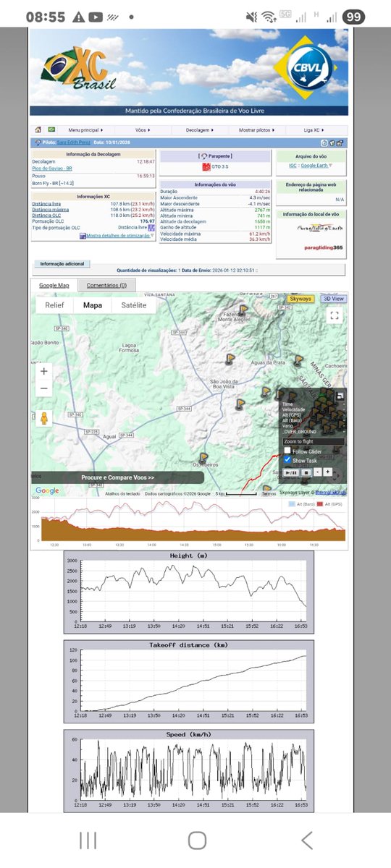Click the Google logo on map

(47, 491)
